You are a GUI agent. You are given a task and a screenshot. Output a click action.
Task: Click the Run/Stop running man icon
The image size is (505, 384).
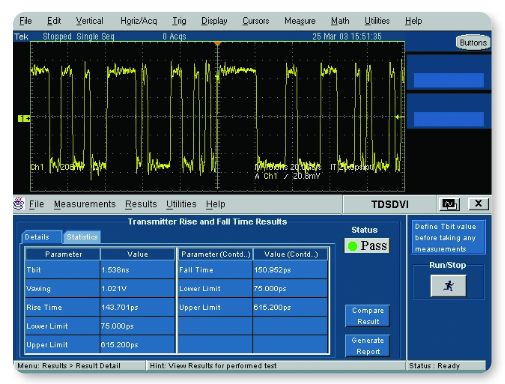click(448, 286)
